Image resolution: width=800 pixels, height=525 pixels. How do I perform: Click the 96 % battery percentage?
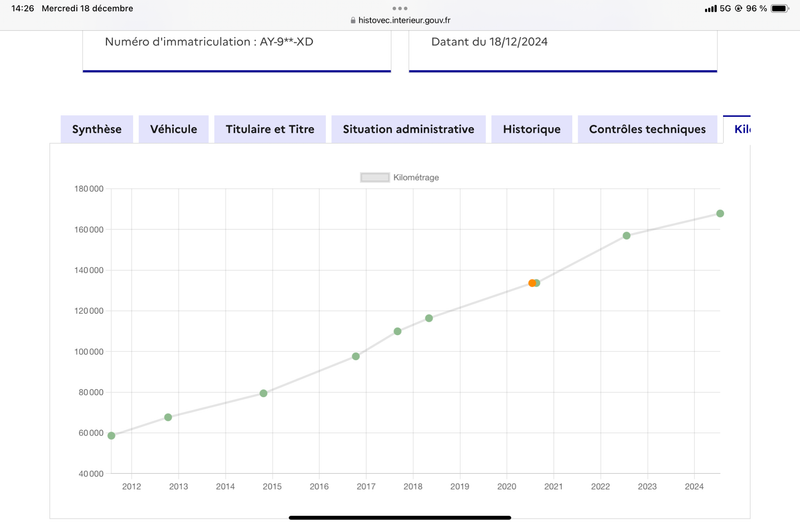point(756,9)
